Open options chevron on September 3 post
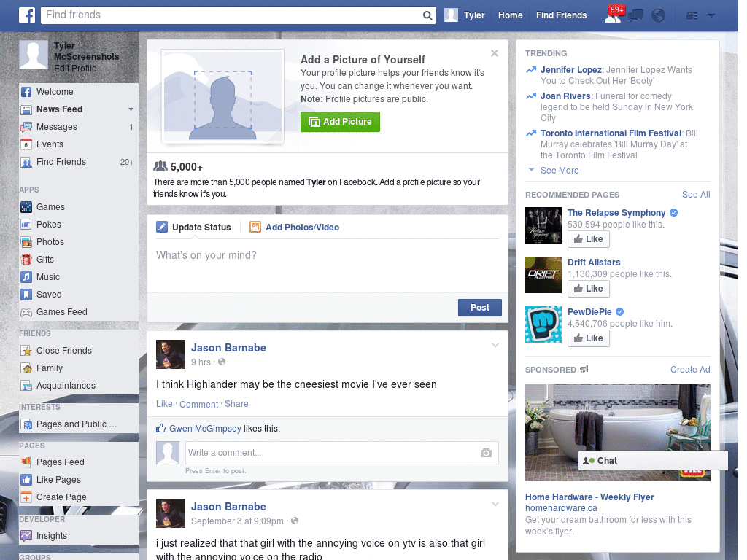The image size is (747, 560). point(495,504)
